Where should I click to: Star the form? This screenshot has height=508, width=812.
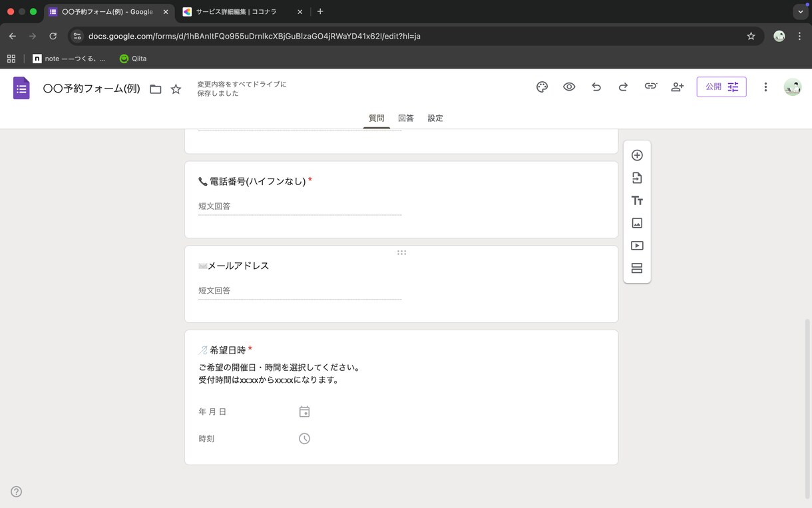176,89
